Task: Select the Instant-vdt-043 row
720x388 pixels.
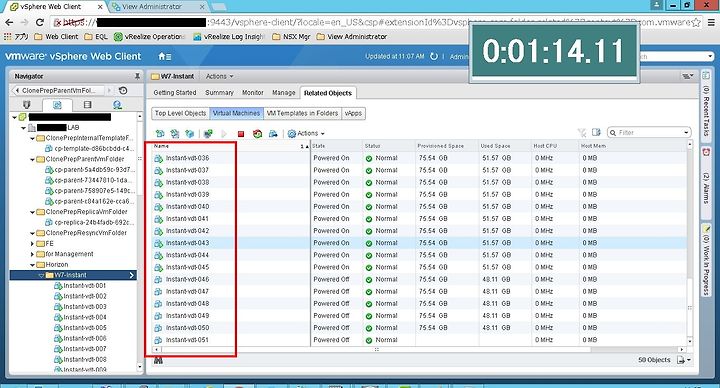Action: (419, 243)
